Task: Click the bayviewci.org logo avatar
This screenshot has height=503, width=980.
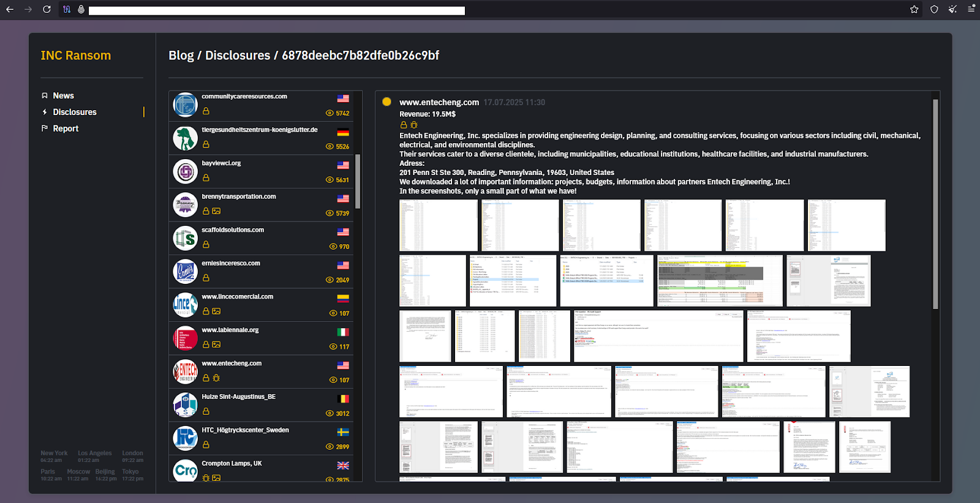Action: pos(185,172)
